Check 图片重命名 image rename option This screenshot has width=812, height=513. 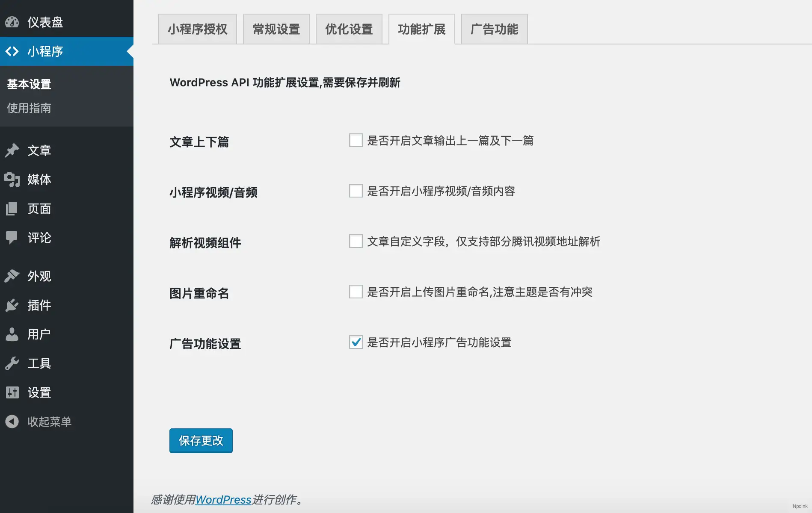coord(356,292)
